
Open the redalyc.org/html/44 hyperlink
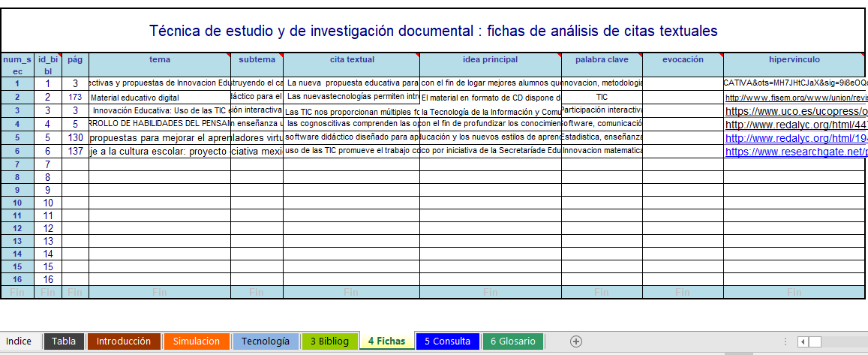click(794, 125)
